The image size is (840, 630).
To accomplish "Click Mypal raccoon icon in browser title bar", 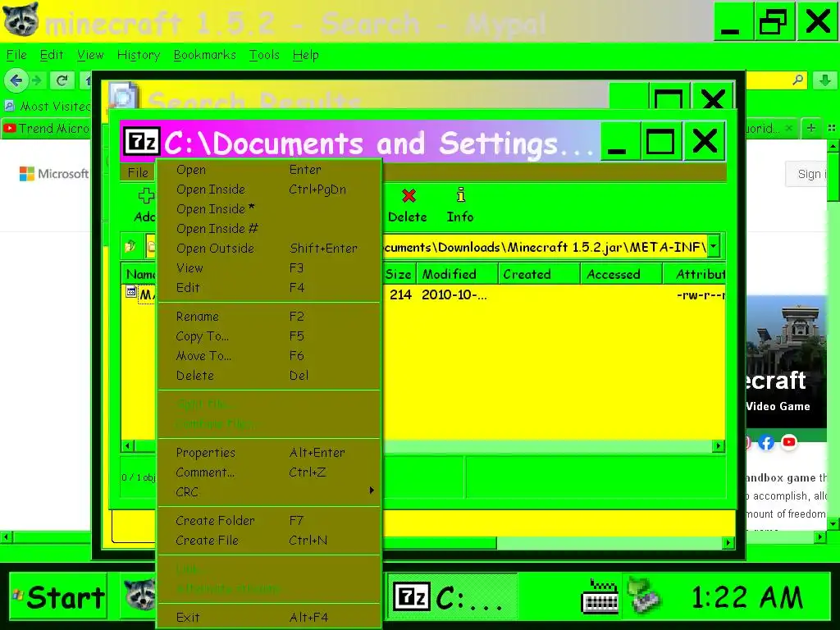I will coord(21,20).
